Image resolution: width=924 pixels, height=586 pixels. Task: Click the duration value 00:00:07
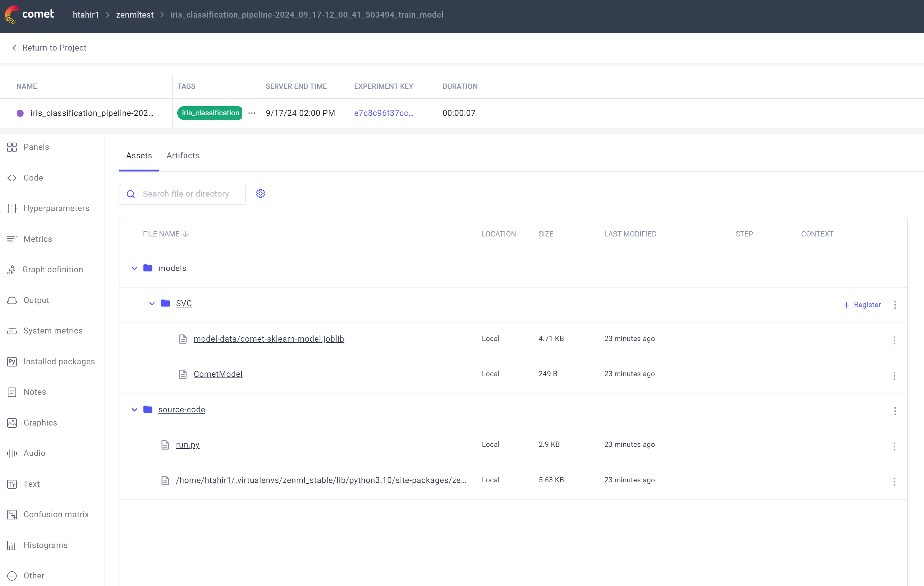pyautogui.click(x=459, y=113)
